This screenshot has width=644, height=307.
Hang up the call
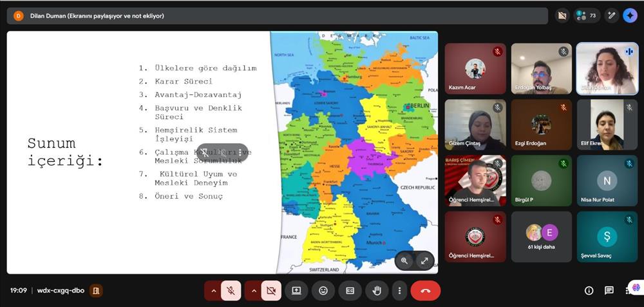click(x=426, y=291)
